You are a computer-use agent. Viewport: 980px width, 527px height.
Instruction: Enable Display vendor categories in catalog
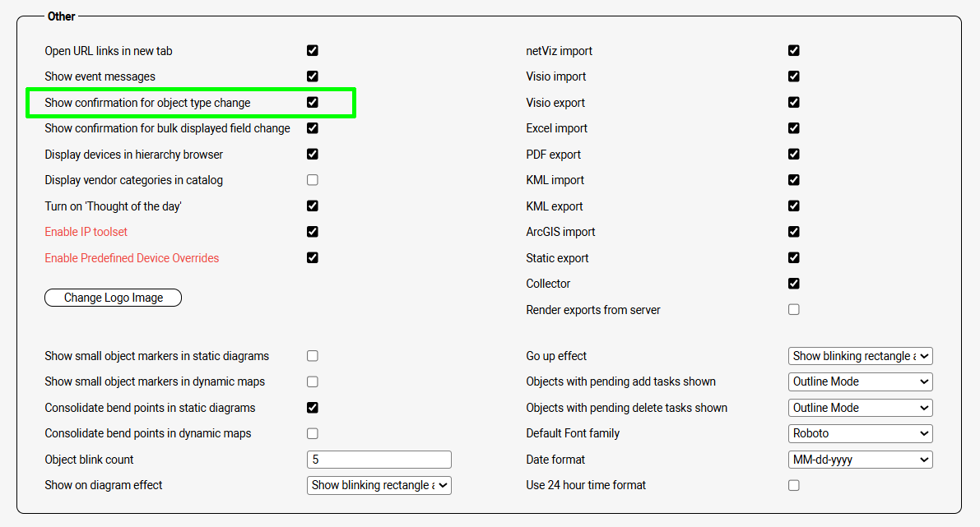point(313,180)
